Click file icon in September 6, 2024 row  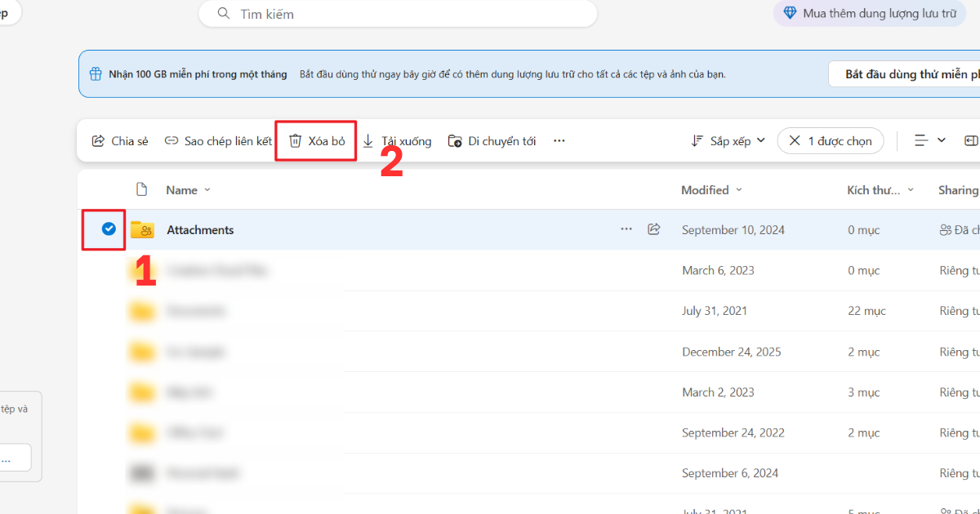click(x=142, y=473)
